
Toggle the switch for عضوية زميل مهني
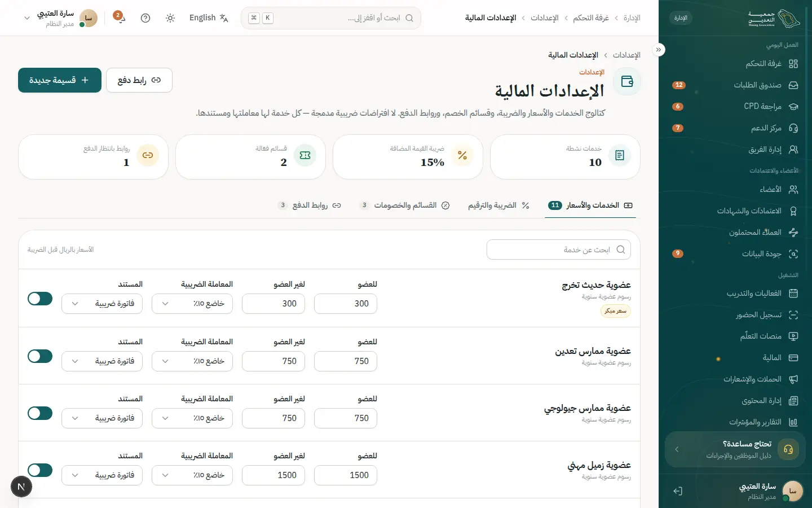(x=40, y=470)
